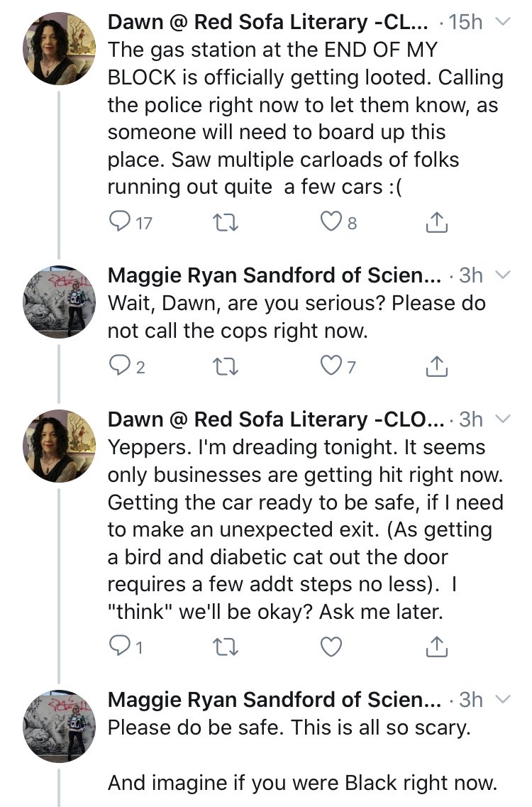Open chevron menu on Dawn's 'Yeppers' tweet
The height and width of the screenshot is (807, 532).
[x=501, y=419]
